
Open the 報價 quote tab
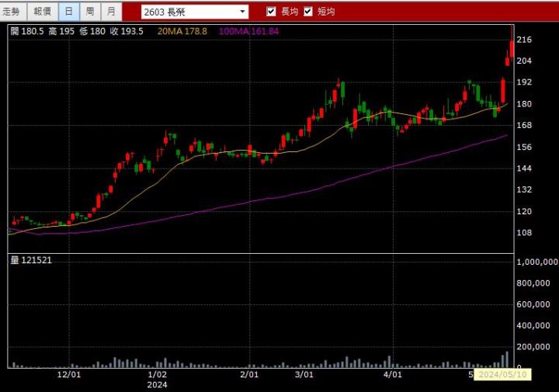tap(42, 12)
